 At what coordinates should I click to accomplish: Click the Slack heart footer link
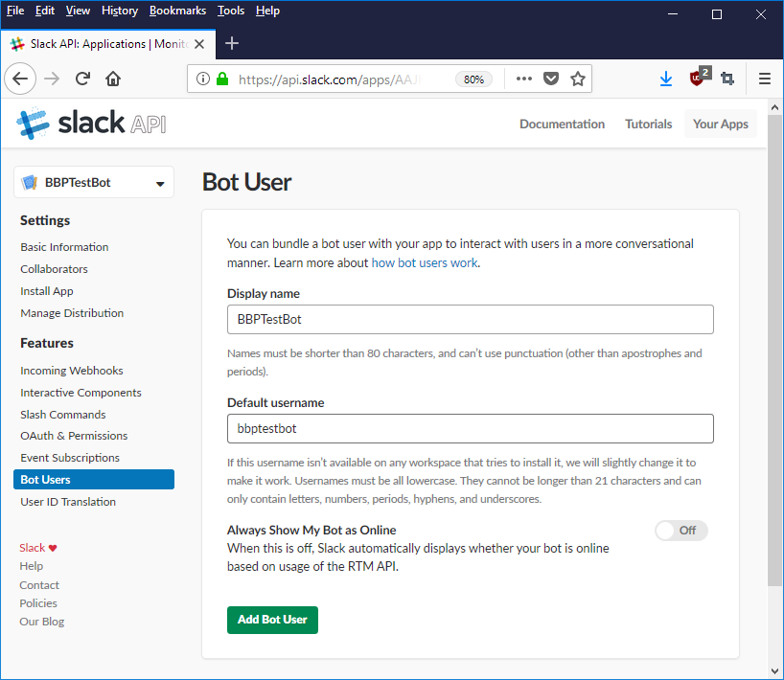click(38, 548)
